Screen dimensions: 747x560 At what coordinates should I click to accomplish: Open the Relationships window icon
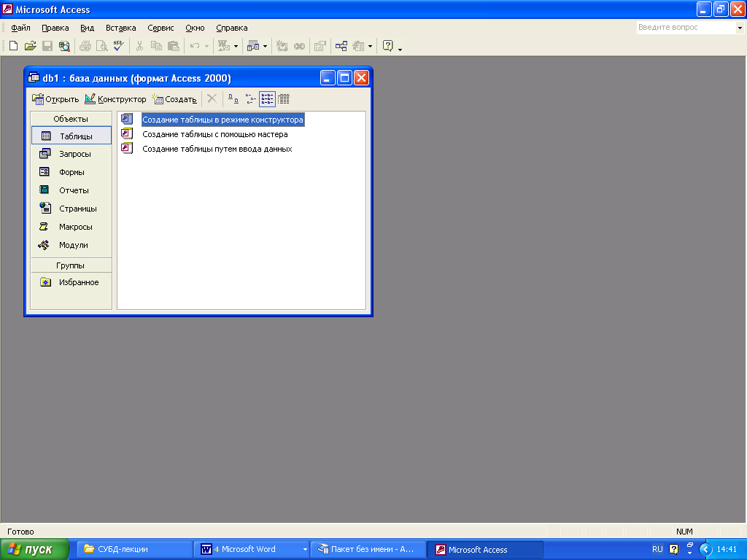tap(341, 46)
